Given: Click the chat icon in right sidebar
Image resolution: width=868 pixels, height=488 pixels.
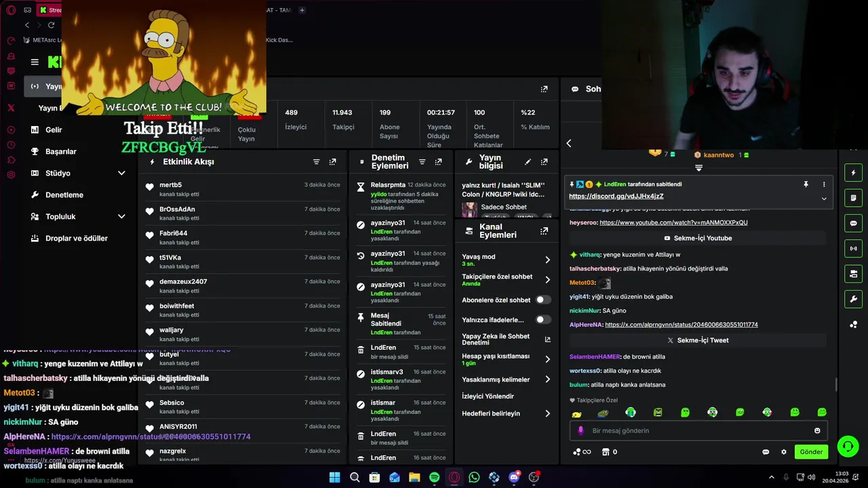Looking at the screenshot, I should pos(853,224).
